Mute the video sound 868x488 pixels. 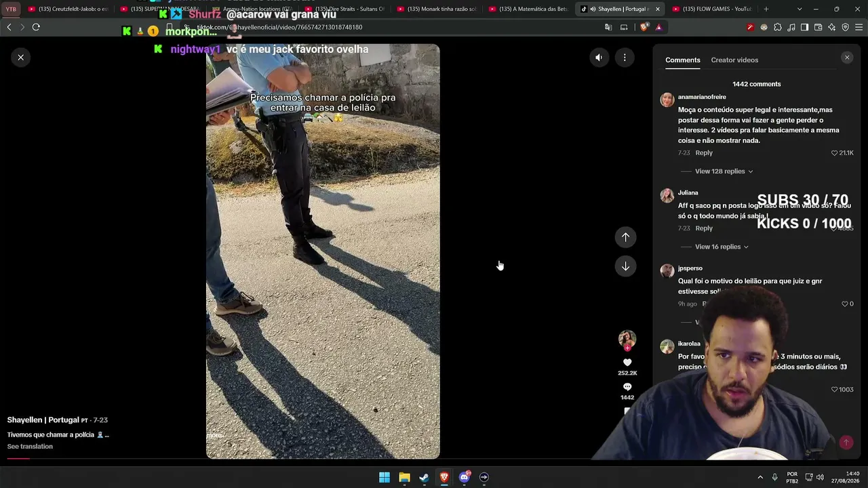[x=599, y=58]
